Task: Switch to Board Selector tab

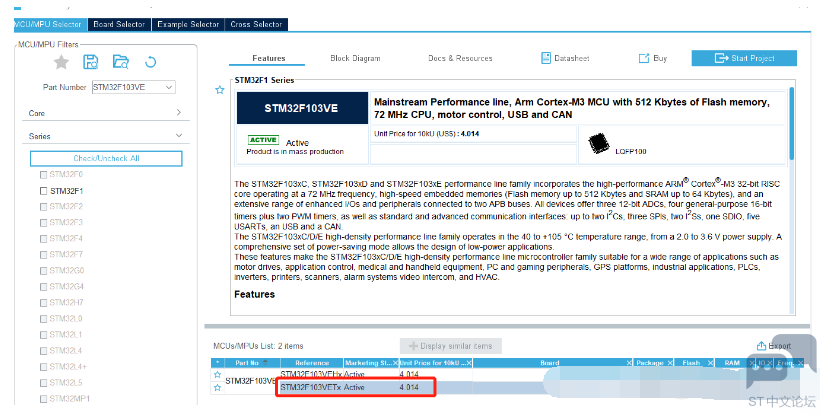Action: (119, 24)
